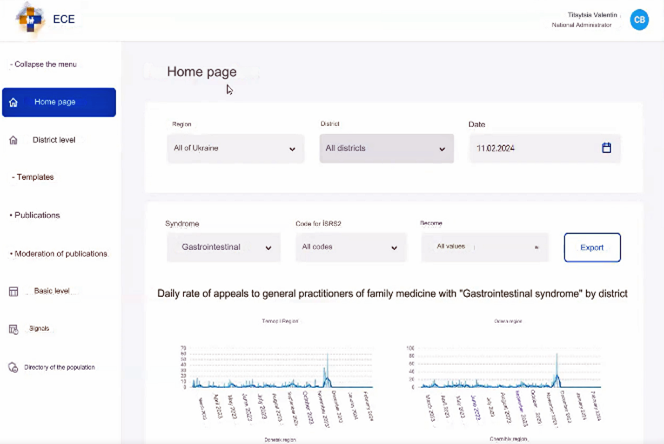Click the Basic level panel icon
The image size is (664, 444).
[x=13, y=291]
